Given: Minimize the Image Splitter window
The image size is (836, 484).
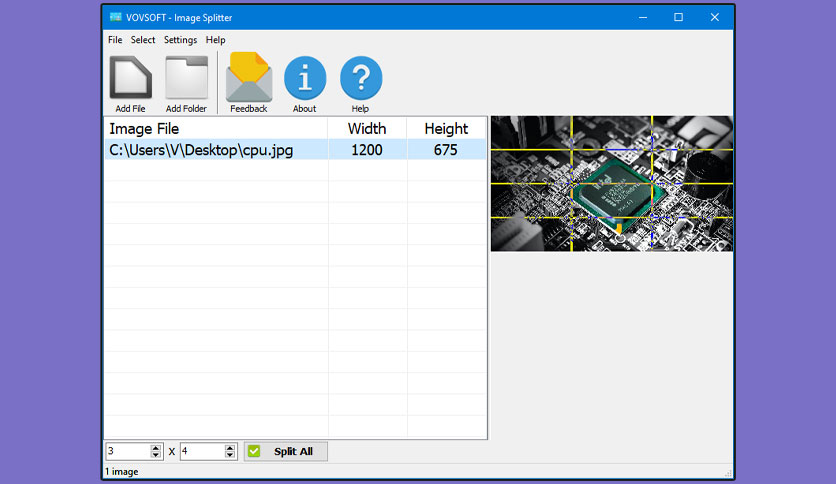Looking at the screenshot, I should (x=643, y=17).
